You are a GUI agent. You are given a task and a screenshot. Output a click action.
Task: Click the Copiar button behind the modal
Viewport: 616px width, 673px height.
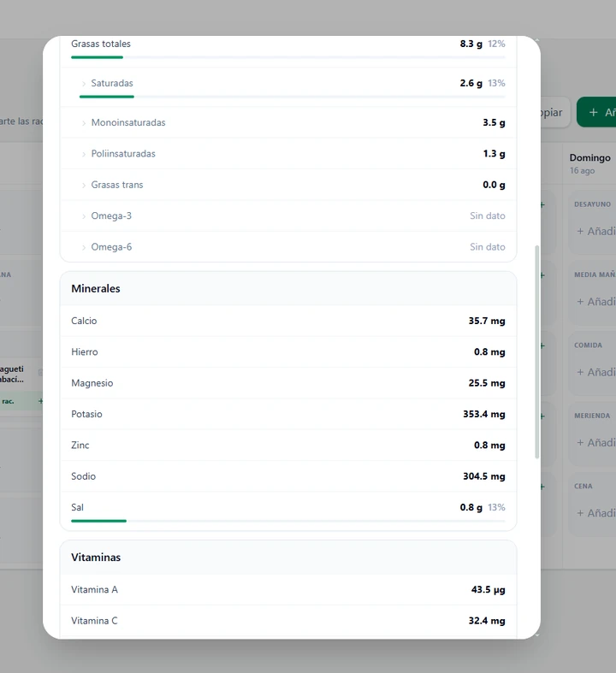(555, 113)
